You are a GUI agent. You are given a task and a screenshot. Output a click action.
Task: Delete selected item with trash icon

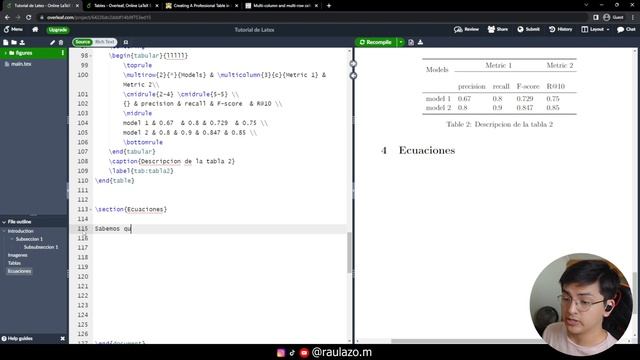61,42
